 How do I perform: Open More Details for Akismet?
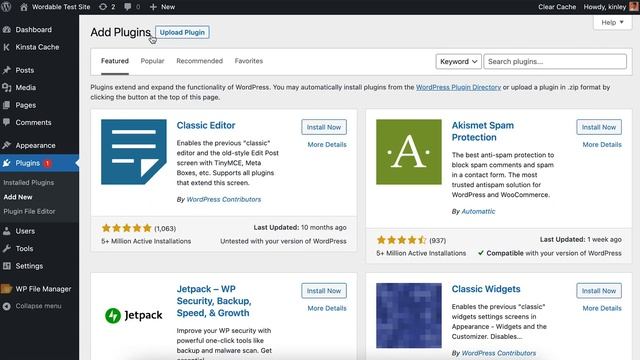click(602, 144)
